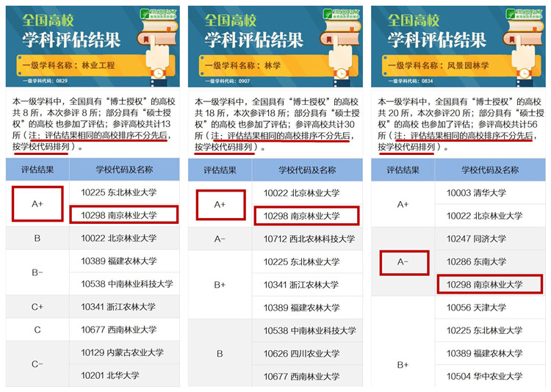551x392 pixels.
Task: Click the green logo in the 林学 banner
Action: [341, 14]
